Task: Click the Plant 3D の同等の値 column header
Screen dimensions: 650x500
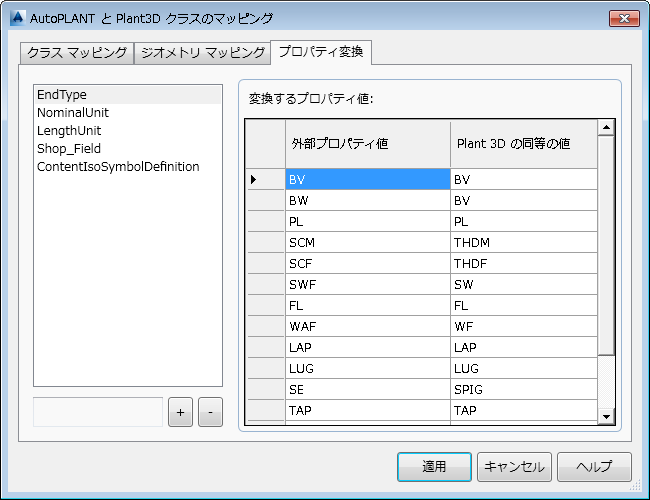Action: click(524, 144)
